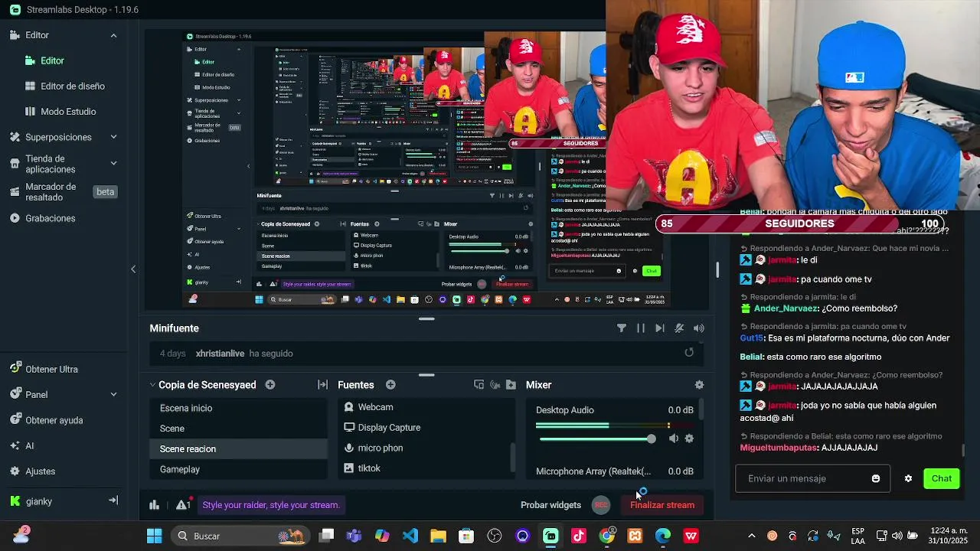The image size is (980, 551).
Task: Collapse the Editor section chevron
Action: click(113, 35)
